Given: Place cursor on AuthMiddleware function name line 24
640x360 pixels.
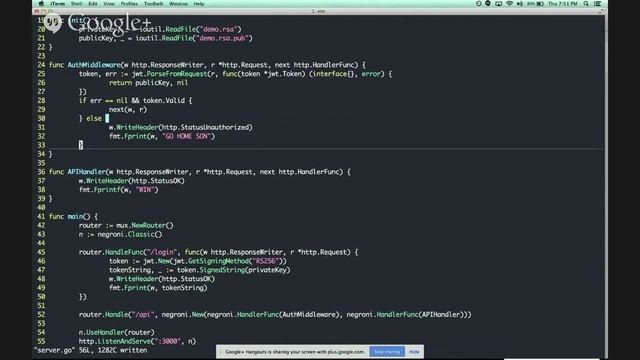Looking at the screenshot, I should pos(94,65).
